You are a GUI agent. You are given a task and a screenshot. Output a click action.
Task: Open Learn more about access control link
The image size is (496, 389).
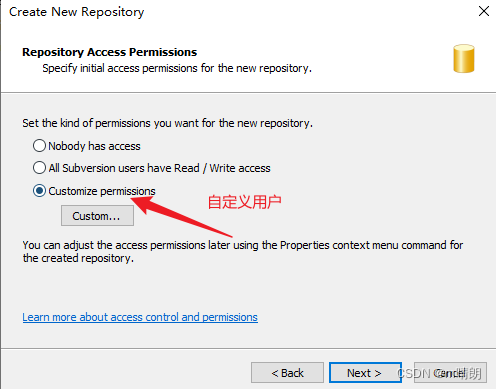[x=140, y=317]
